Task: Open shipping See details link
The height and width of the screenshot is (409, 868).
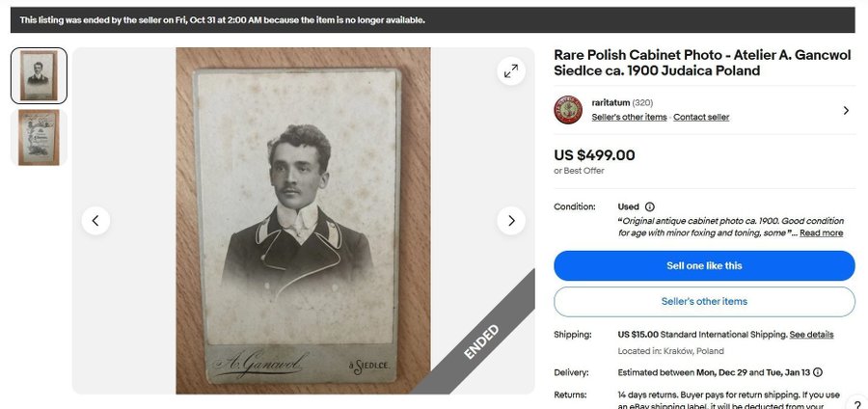Action: click(x=811, y=335)
